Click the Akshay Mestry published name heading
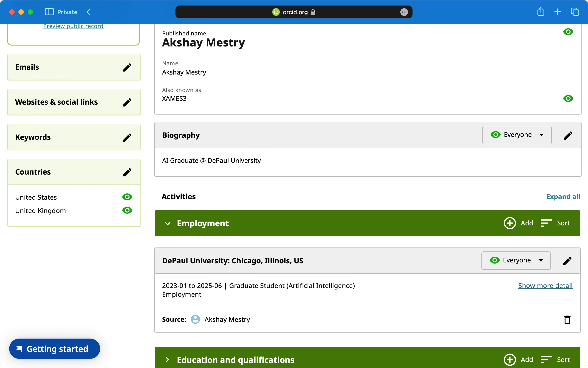The width and height of the screenshot is (588, 368). pos(203,43)
